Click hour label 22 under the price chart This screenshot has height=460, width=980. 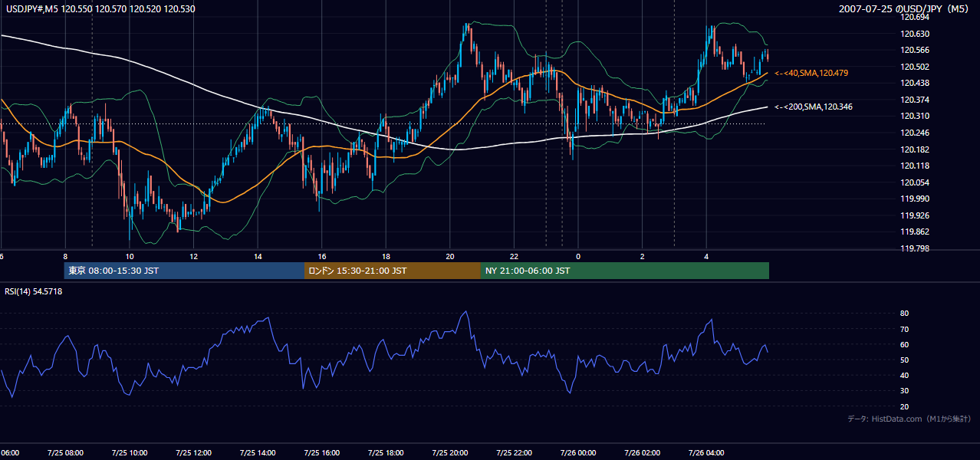point(514,256)
